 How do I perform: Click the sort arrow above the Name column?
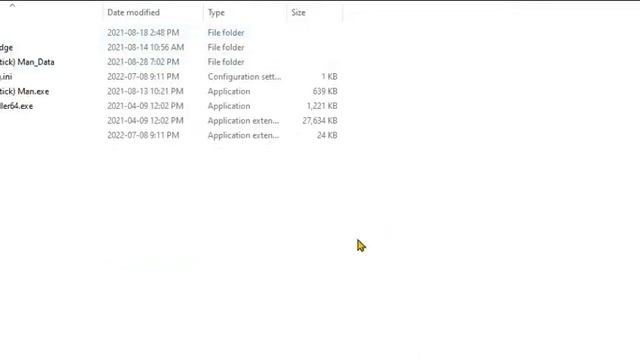[12, 5]
